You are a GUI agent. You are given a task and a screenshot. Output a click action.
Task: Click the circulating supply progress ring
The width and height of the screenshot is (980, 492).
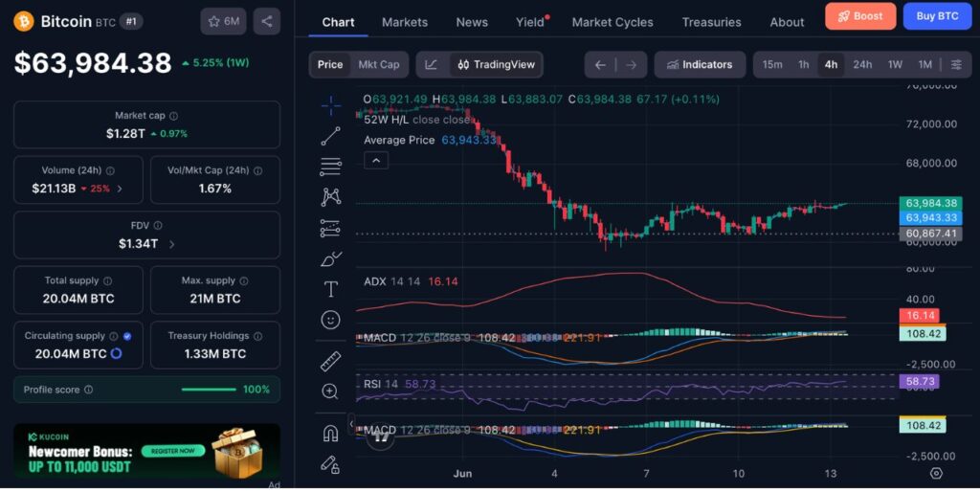(x=116, y=354)
